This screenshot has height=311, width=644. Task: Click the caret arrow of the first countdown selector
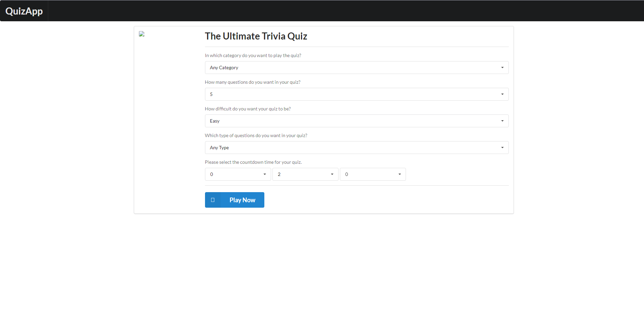coord(265,174)
